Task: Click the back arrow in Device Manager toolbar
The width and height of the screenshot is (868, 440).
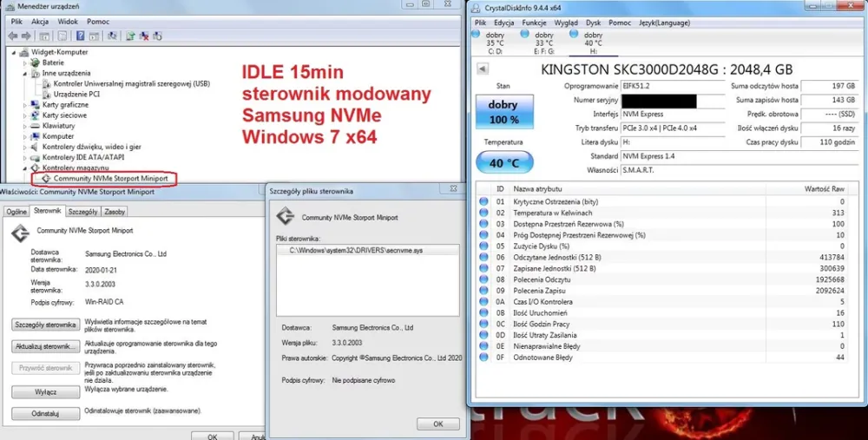Action: [12, 36]
